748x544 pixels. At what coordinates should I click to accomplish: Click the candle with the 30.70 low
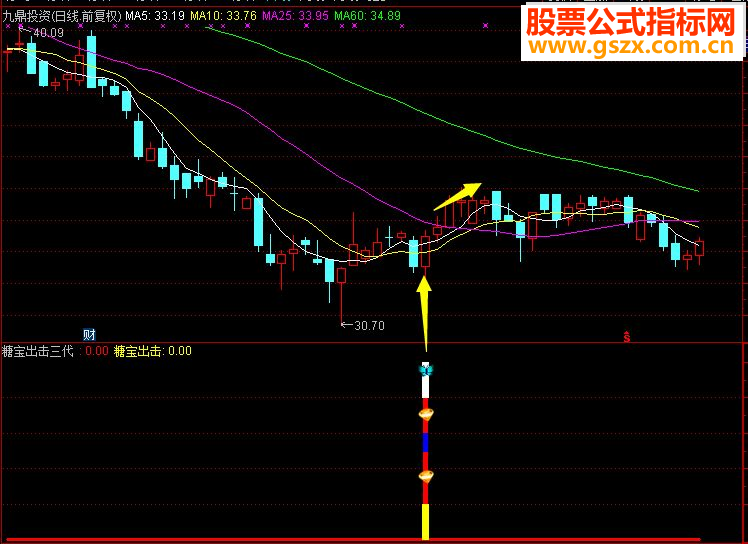coord(342,275)
